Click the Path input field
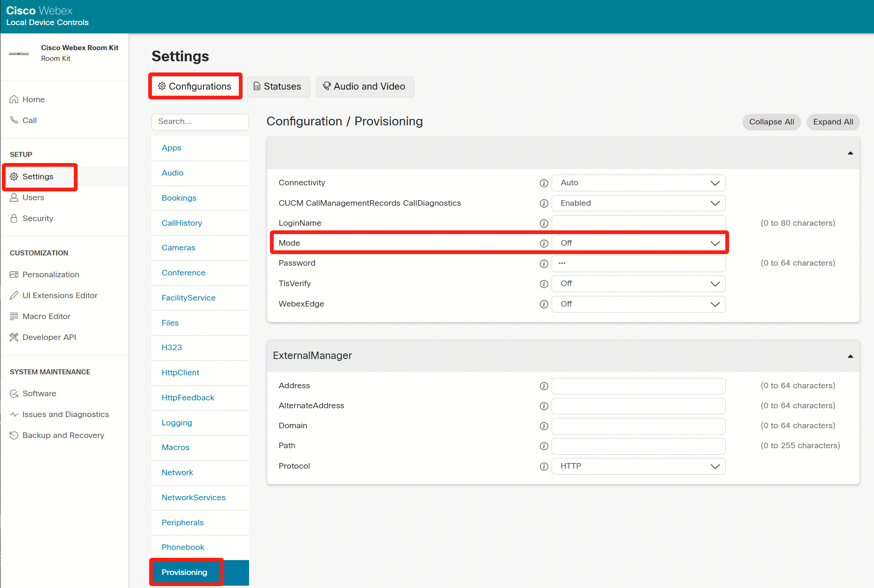Screen dimensions: 874x588 pos(638,446)
